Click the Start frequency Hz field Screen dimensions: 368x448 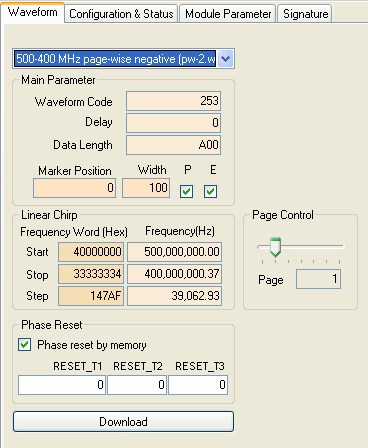click(x=174, y=252)
